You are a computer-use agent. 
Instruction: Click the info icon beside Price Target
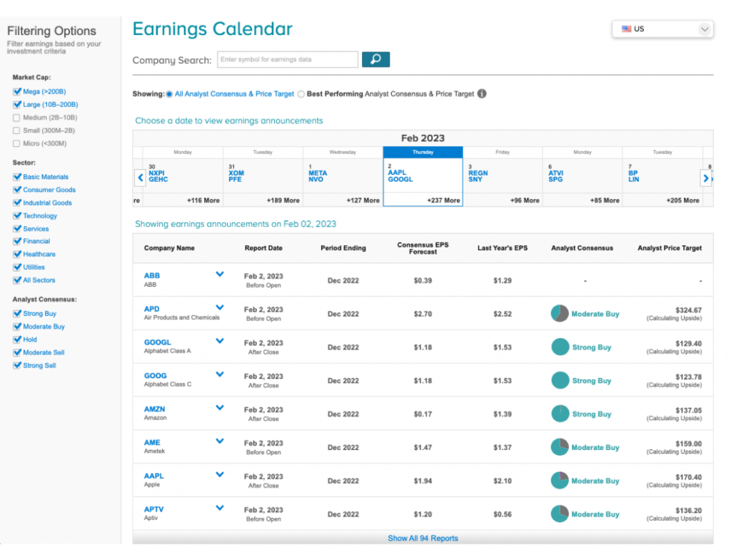click(482, 93)
